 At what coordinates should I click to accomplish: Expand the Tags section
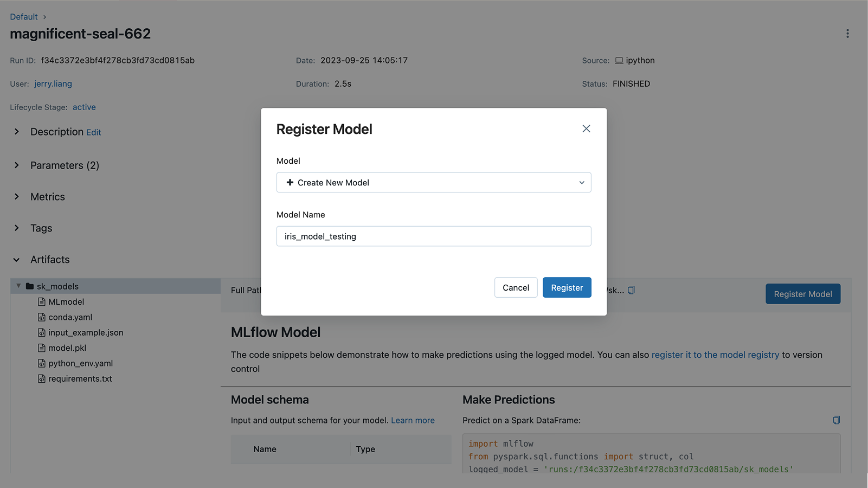click(x=16, y=228)
